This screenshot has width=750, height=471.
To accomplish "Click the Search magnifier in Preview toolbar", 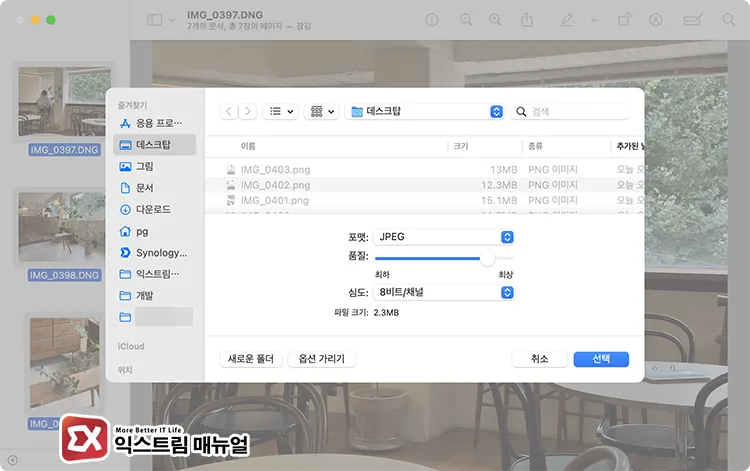I will pyautogui.click(x=728, y=20).
